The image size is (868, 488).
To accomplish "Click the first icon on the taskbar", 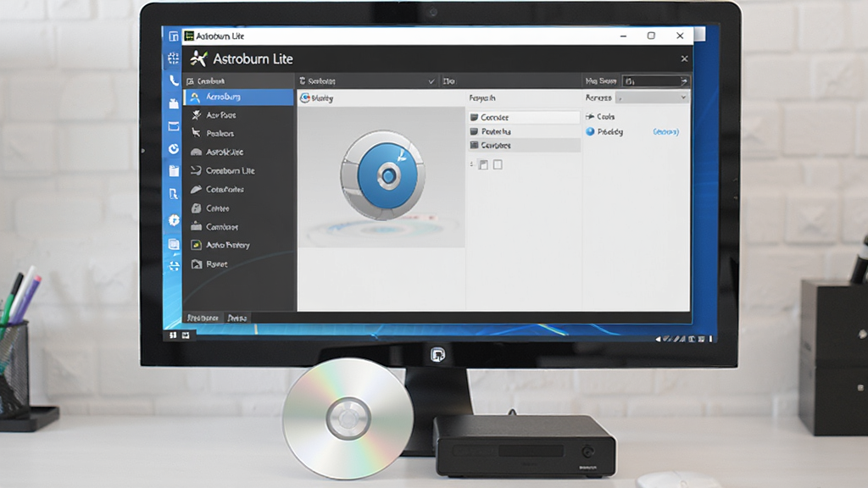I will click(173, 335).
